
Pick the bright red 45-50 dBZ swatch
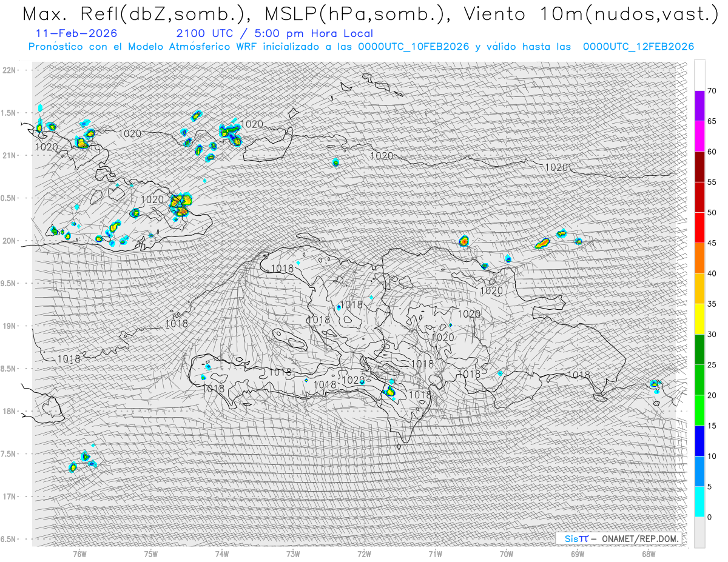(x=699, y=227)
